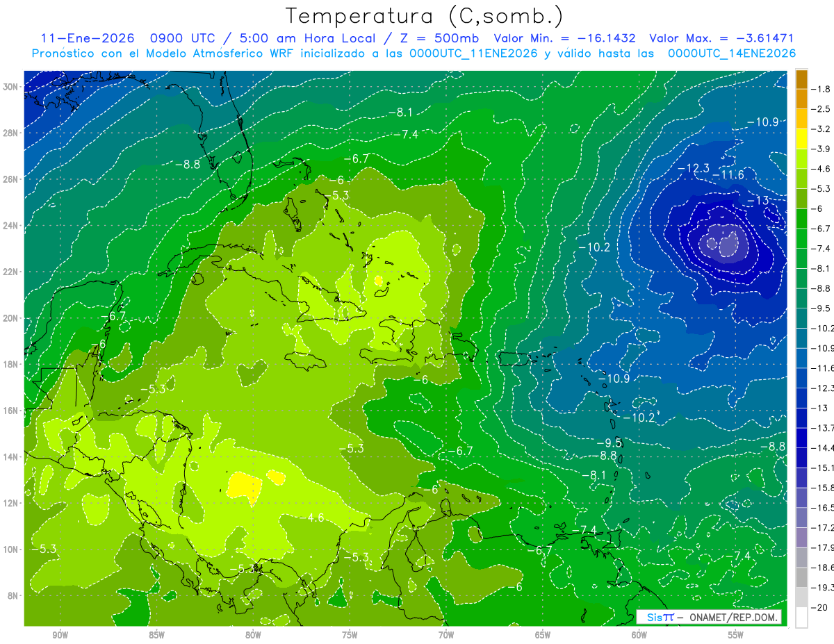Screen dimensions: 834x644
Task: Click the initialization stamp "0000UTC_11ENE2026"
Action: (473, 53)
